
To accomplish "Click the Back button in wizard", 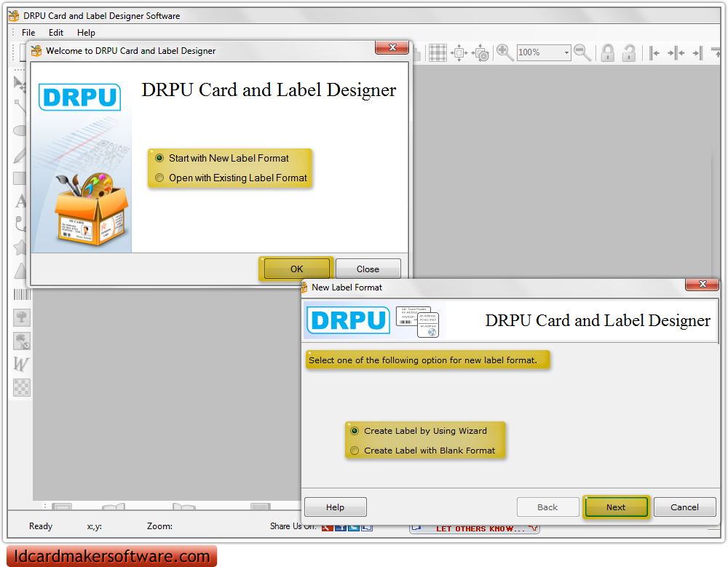I will point(548,507).
